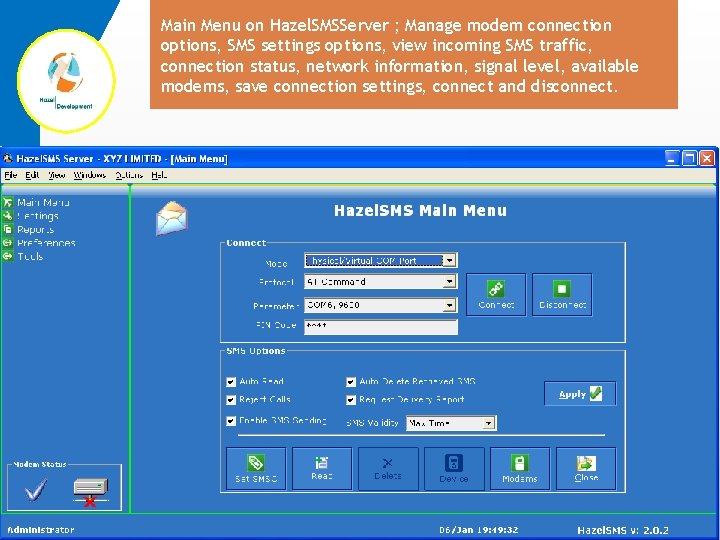Click the Administrator status bar text
Image resolution: width=720 pixels, height=540 pixels.
coord(41,529)
